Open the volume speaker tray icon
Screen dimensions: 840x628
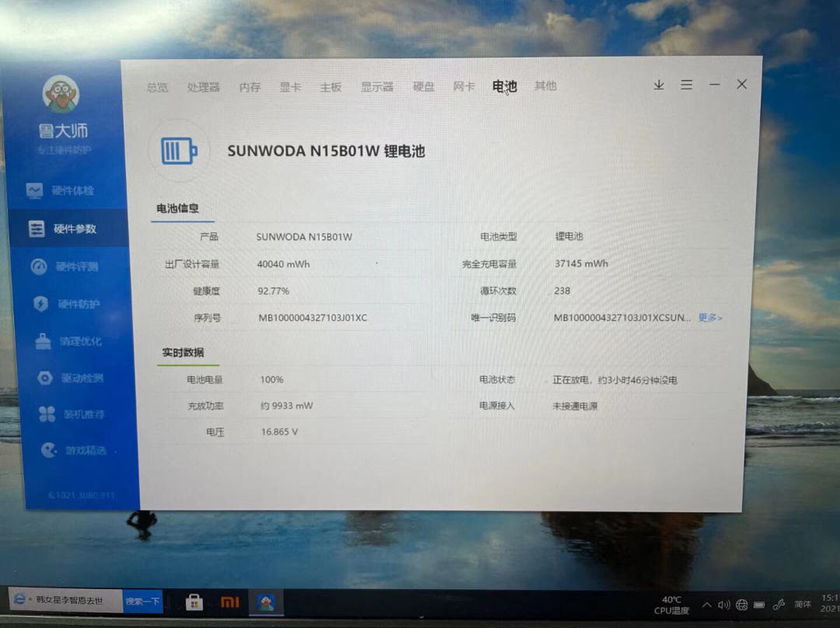tap(724, 605)
